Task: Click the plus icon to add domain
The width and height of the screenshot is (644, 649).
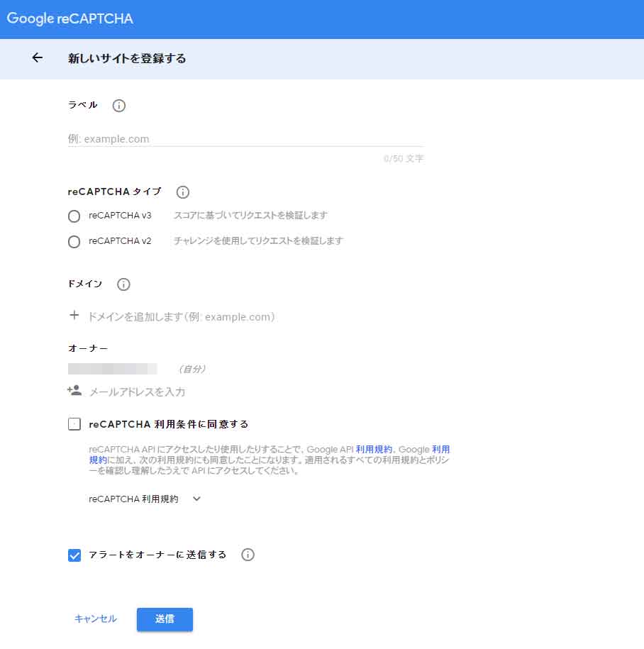Action: click(74, 316)
